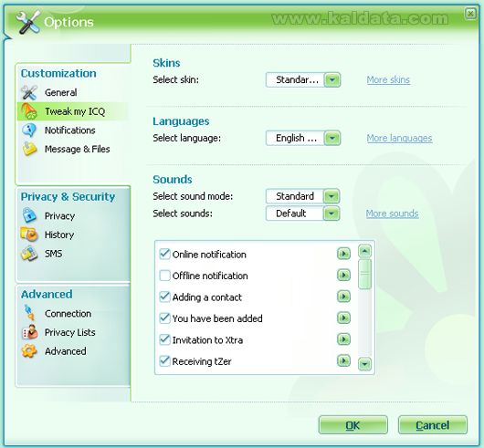This screenshot has height=448, width=484.
Task: Open Message & Files settings
Action: tap(78, 150)
